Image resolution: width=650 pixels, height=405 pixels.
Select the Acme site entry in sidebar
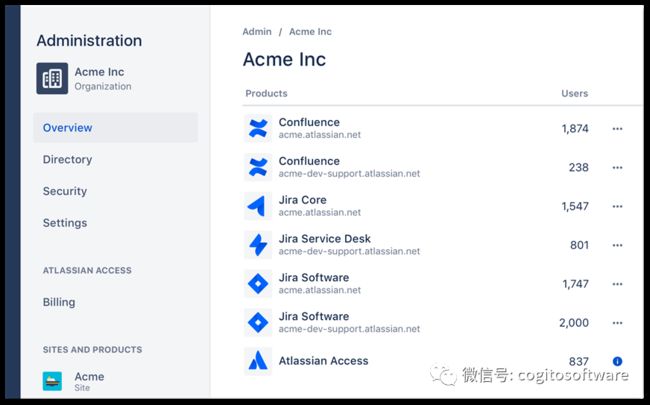pos(90,381)
